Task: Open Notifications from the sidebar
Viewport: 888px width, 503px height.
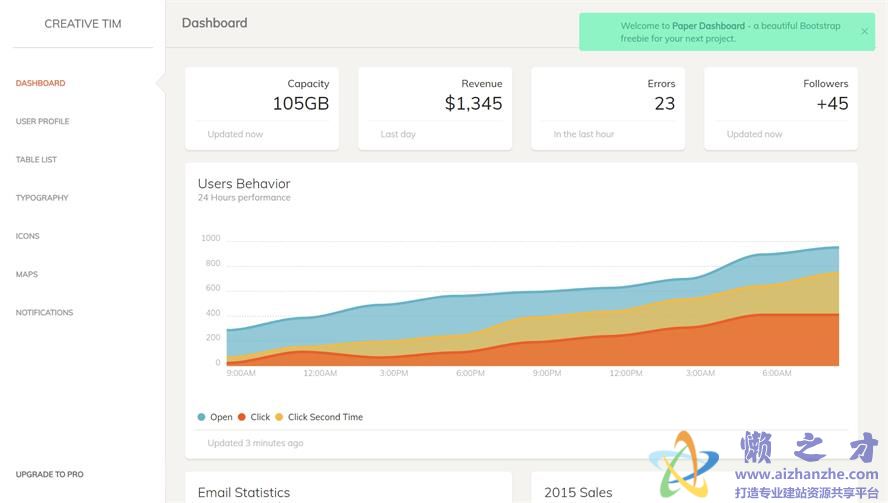Action: [x=45, y=313]
